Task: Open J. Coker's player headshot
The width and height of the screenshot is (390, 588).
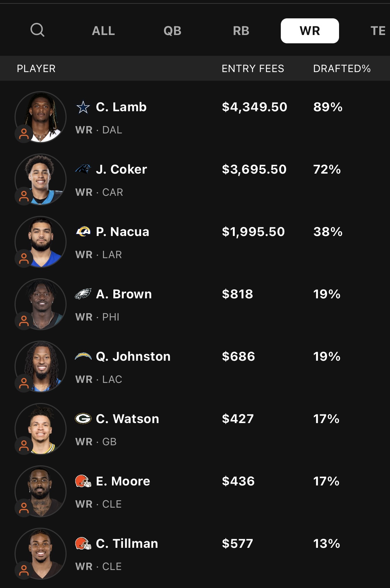Action: [41, 179]
